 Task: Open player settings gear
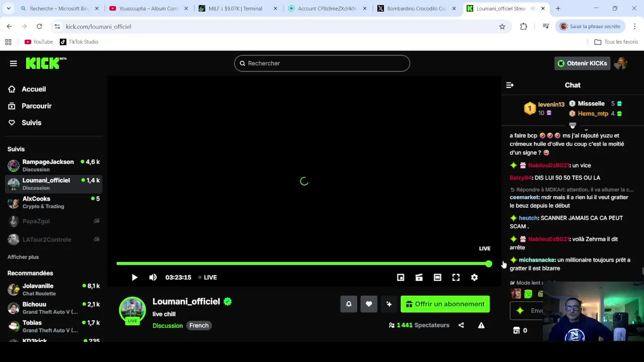(474, 278)
